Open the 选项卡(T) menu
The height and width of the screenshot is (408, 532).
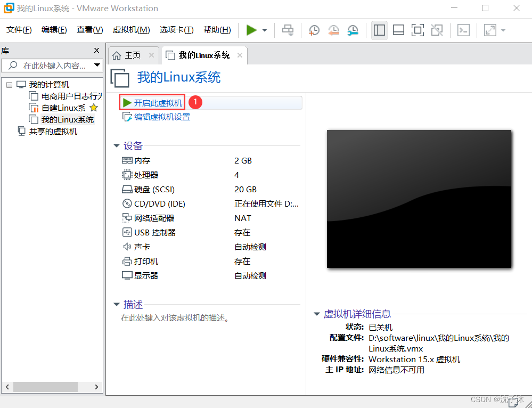[x=176, y=30]
